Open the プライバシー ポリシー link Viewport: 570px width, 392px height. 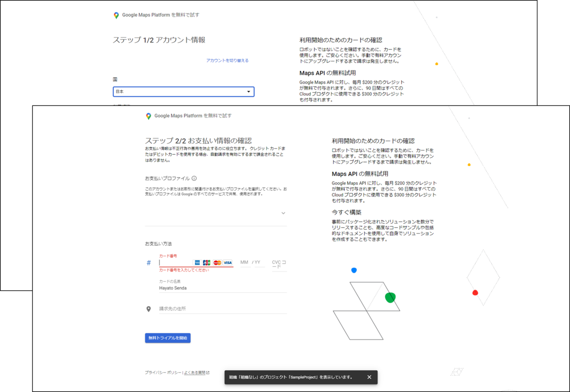(163, 373)
